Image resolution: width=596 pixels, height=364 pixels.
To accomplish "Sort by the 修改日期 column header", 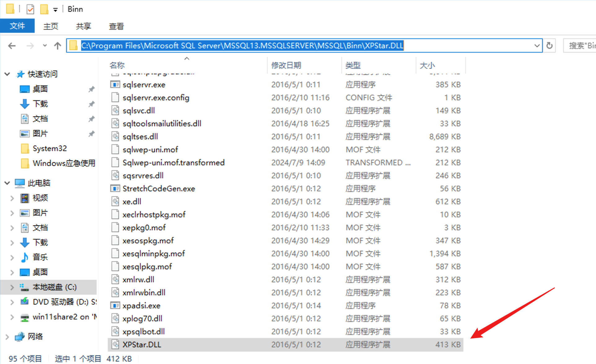I will (x=286, y=65).
